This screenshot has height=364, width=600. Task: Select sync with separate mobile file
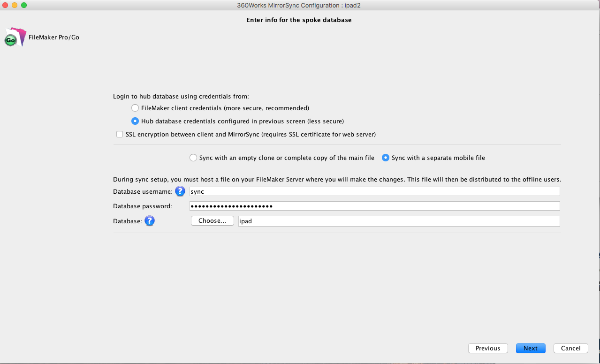(386, 158)
